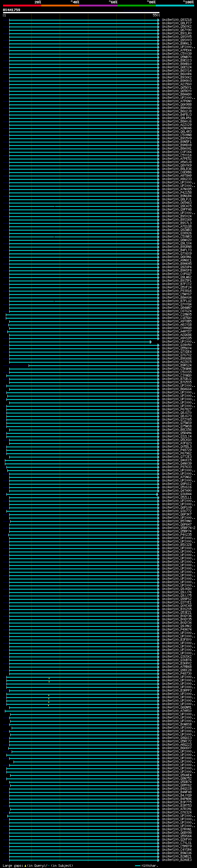Select label UniRef100_B6AGG4

tap(176, 389)
